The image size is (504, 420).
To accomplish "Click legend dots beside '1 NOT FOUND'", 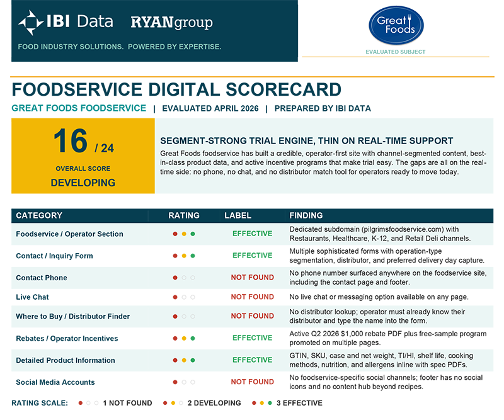I will click(88, 403).
